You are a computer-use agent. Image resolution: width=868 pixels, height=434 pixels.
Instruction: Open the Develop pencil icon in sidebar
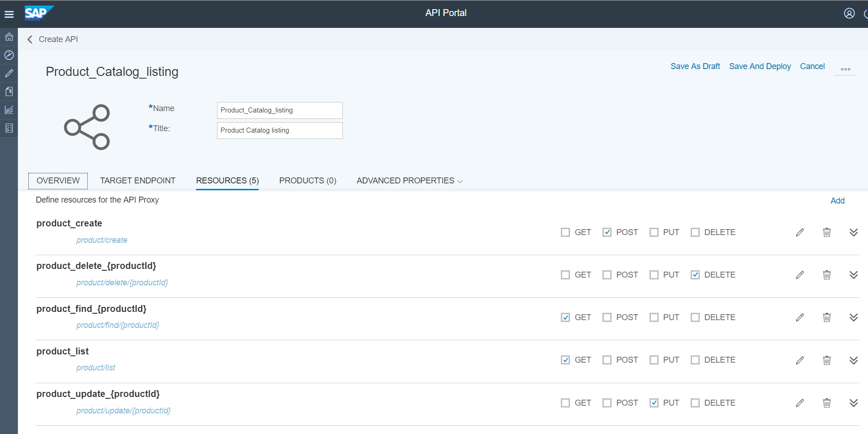tap(9, 73)
